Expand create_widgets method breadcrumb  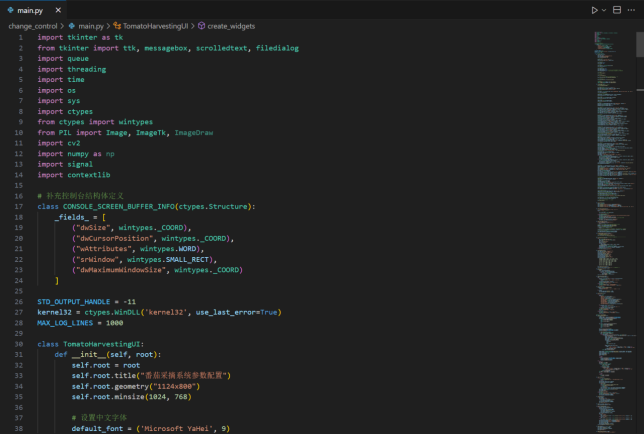(x=232, y=24)
